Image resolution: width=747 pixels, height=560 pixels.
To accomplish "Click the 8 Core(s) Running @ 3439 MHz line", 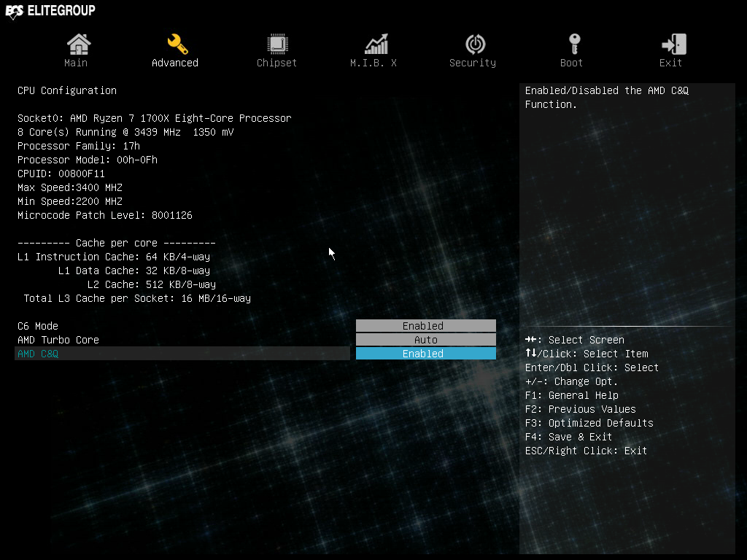I will (125, 132).
